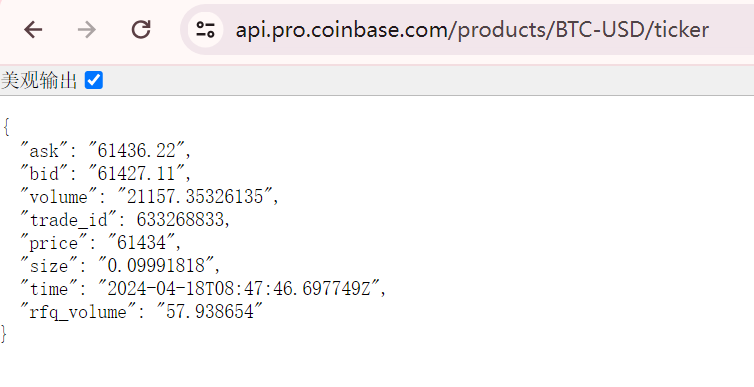Image resolution: width=754 pixels, height=387 pixels.
Task: Click the volume value 21157.35326135
Action: click(x=195, y=196)
